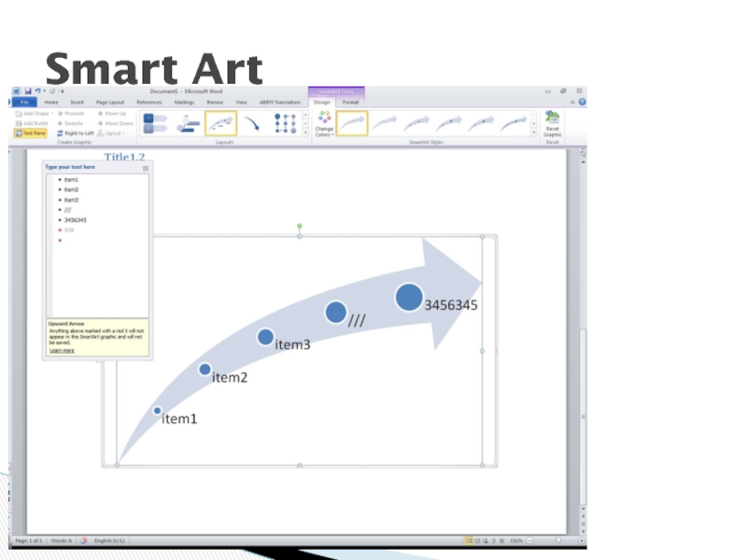Switch to the Home tab
747x560 pixels.
click(x=51, y=102)
